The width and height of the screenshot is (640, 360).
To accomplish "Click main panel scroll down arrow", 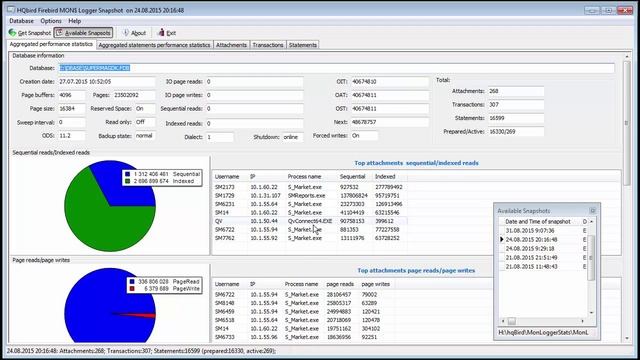I will [x=627, y=338].
